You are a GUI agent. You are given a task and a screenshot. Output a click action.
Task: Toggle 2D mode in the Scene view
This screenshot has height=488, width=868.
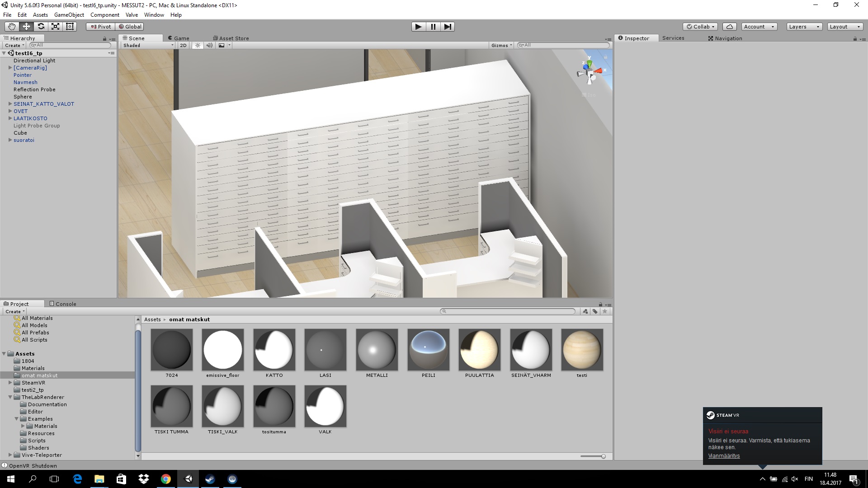[183, 45]
